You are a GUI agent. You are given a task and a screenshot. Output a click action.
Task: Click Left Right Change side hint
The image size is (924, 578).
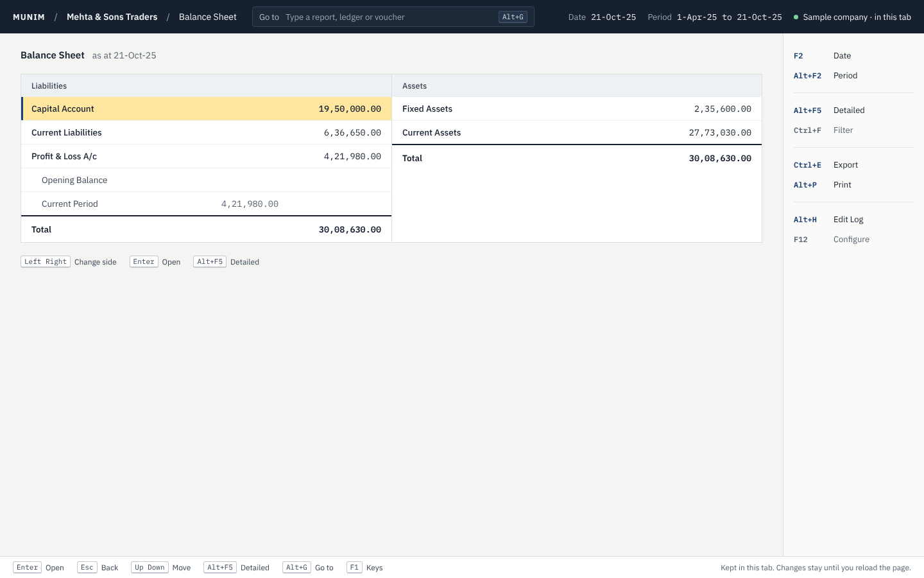[69, 262]
